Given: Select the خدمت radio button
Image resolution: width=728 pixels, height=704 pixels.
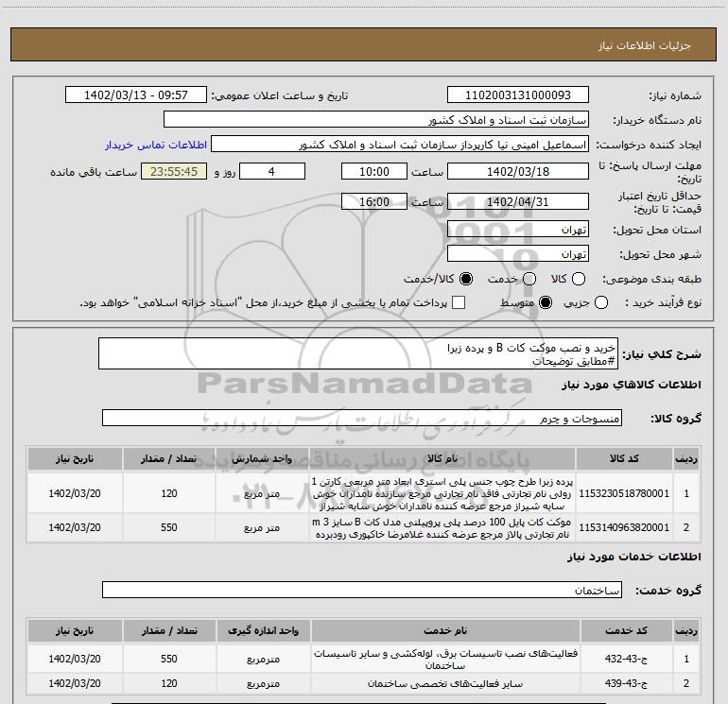Looking at the screenshot, I should 529,279.
